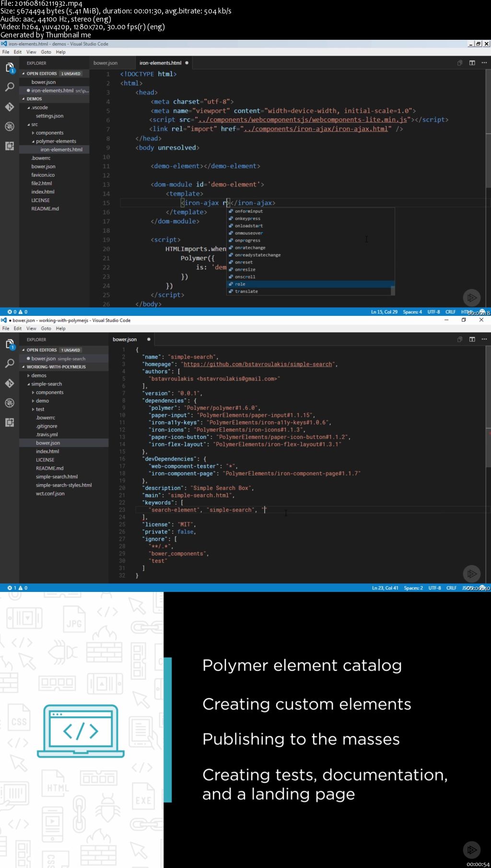Open Debug icon in top iron-elements.html window
Viewport: 491px width, 868px height.
pyautogui.click(x=10, y=127)
